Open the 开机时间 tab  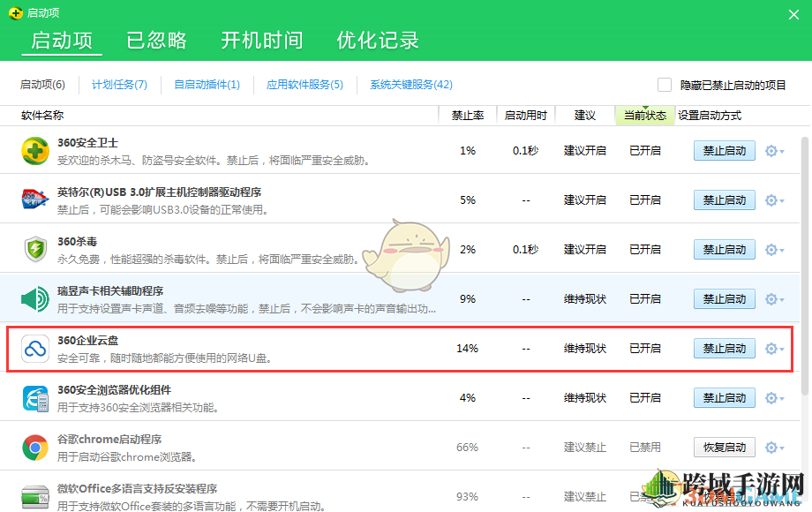point(262,41)
